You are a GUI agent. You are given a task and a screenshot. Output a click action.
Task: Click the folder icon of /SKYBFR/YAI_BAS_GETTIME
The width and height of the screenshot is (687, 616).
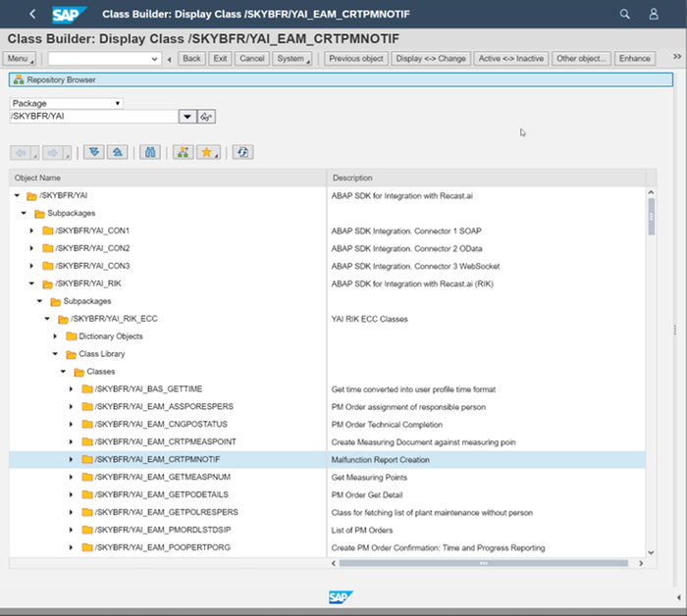(x=87, y=388)
